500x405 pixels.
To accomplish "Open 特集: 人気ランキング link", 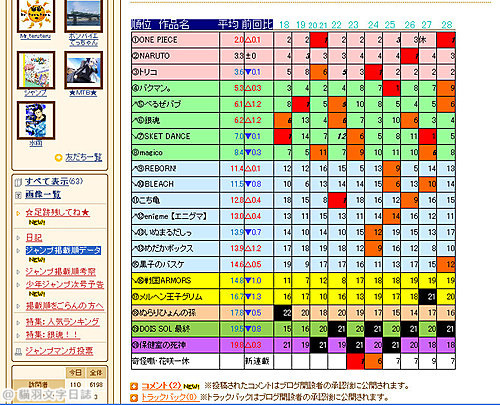I will point(63,322).
